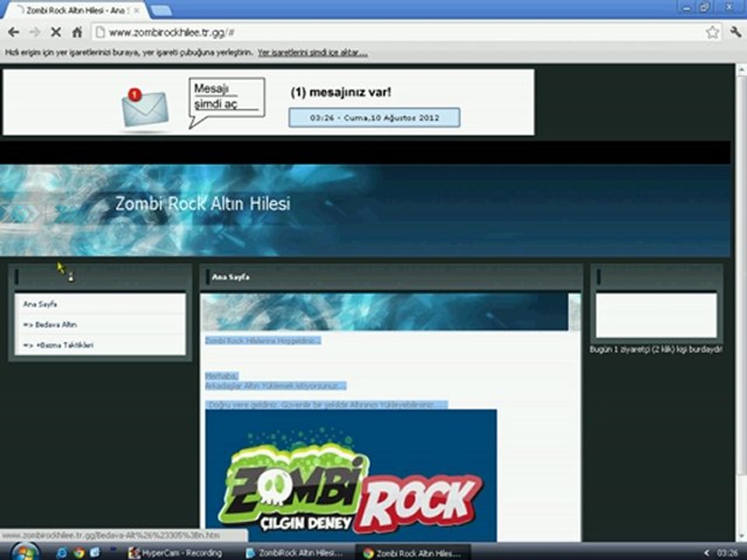
Task: Switch to 'HyperCam - Recording' taskbar button
Action: coord(175,553)
